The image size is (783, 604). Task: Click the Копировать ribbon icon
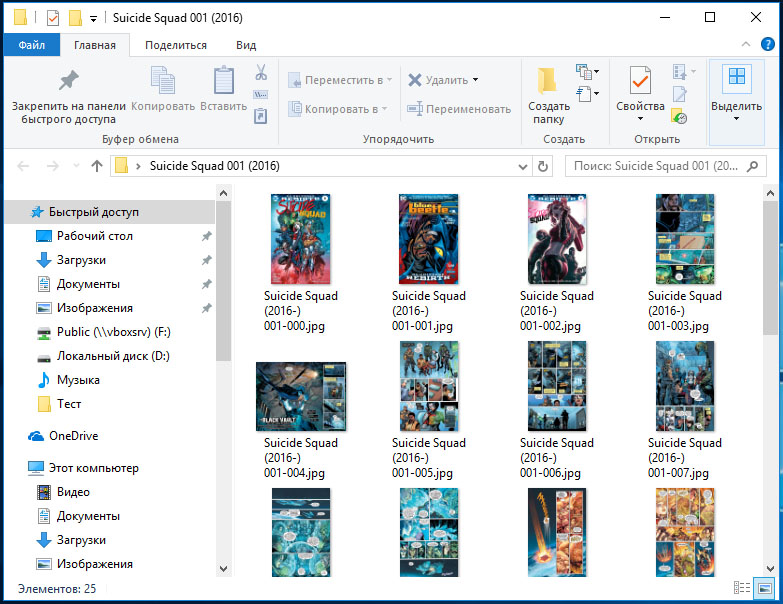163,80
